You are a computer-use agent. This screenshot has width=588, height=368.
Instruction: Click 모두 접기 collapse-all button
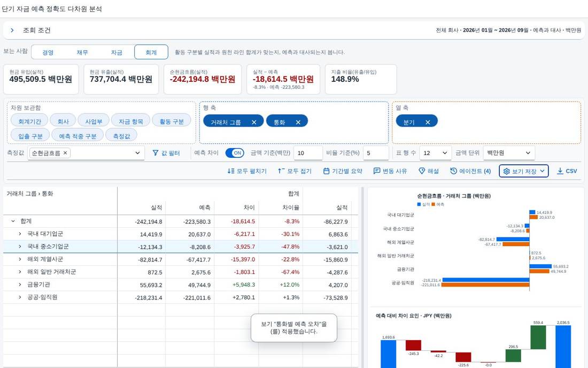coord(295,171)
